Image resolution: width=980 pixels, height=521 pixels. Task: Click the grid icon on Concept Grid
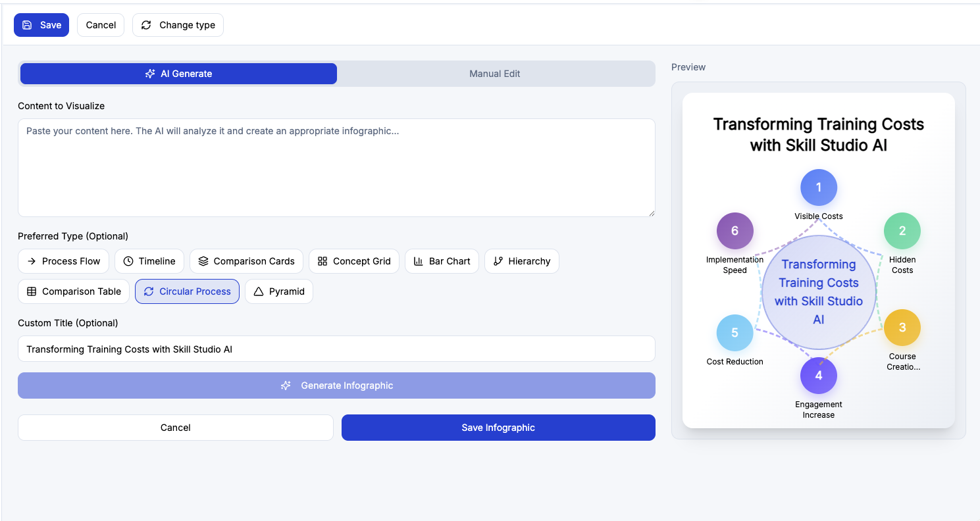click(322, 261)
